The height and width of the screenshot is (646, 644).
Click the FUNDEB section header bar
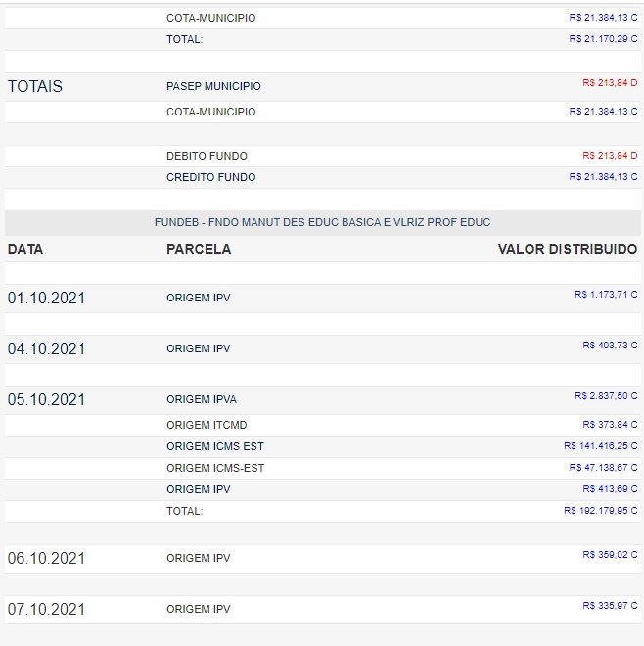[x=322, y=222]
